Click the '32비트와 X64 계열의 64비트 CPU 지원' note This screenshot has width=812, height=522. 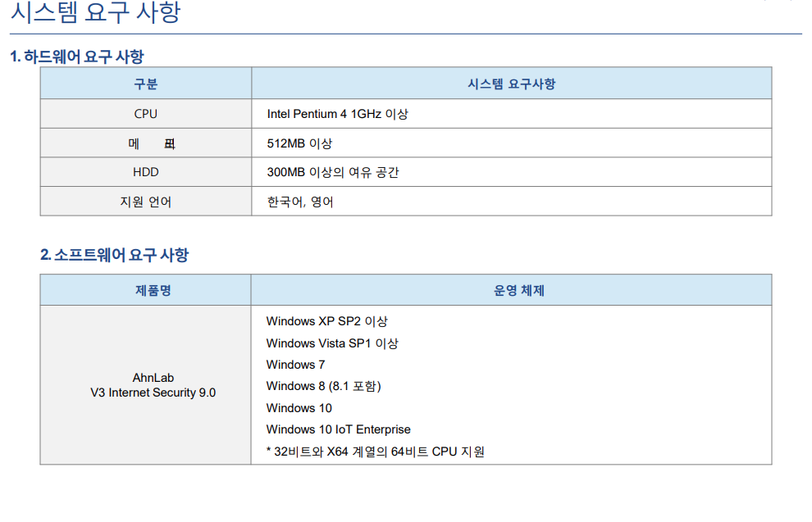(x=376, y=452)
